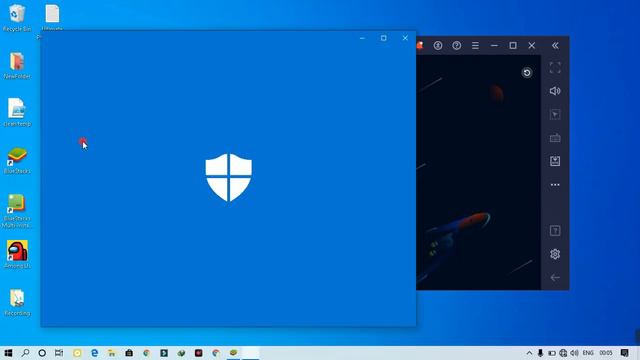Select the NewFolder desktop icon

(x=17, y=65)
